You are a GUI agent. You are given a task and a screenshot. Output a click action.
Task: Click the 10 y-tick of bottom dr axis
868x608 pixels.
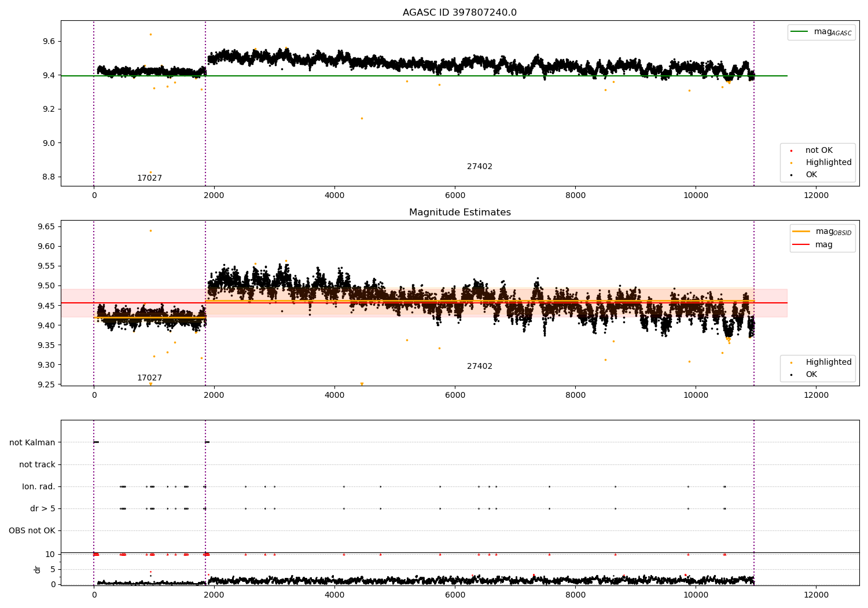tap(50, 554)
